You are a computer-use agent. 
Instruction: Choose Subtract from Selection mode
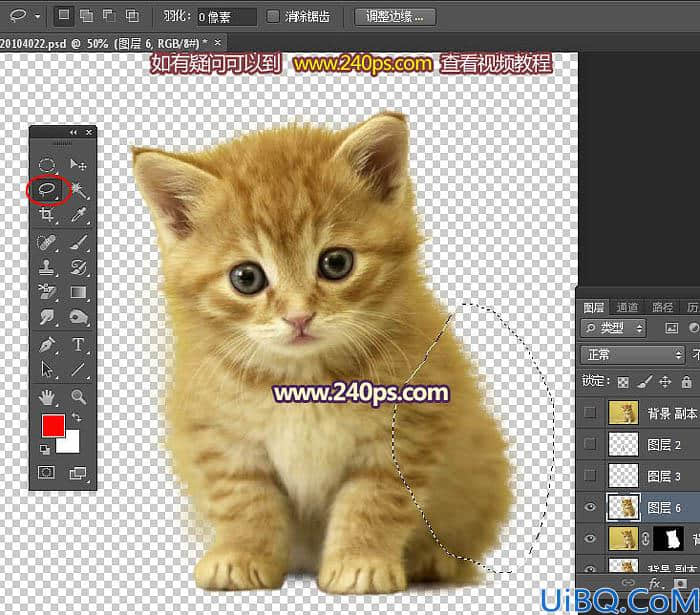[x=109, y=17]
